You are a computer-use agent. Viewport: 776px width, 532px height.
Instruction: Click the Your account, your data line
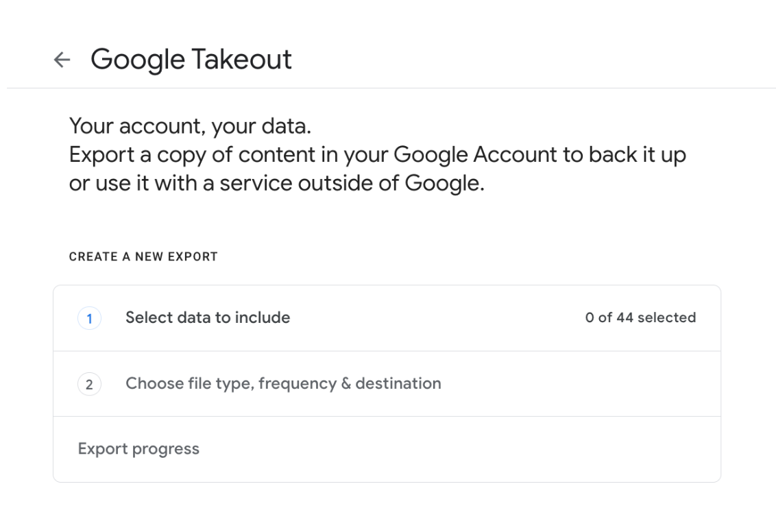(191, 126)
